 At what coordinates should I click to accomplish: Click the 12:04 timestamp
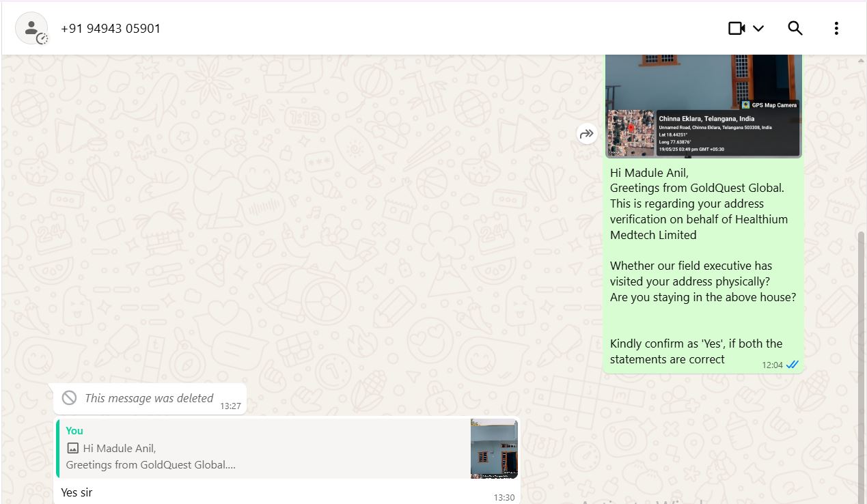[772, 365]
